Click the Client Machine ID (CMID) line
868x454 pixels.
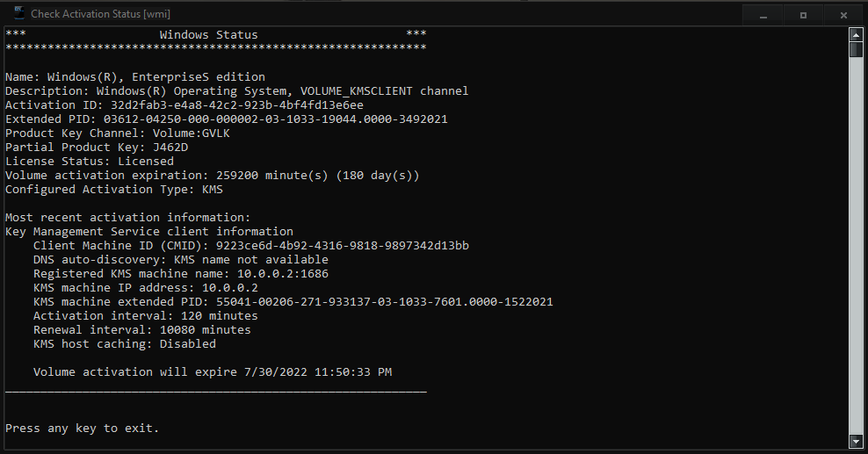(250, 246)
